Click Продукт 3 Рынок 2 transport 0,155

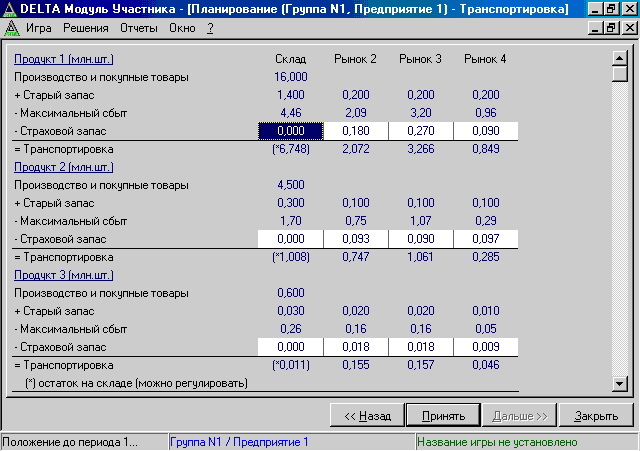coord(356,365)
